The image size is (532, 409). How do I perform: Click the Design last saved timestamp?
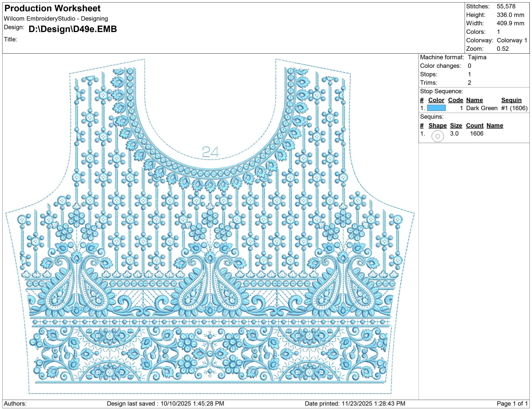165,403
